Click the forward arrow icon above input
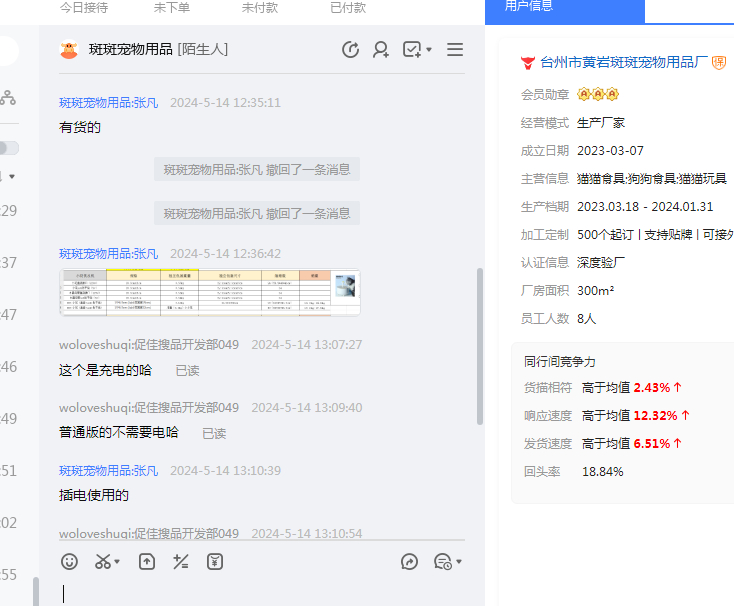This screenshot has width=734, height=606. 409,562
